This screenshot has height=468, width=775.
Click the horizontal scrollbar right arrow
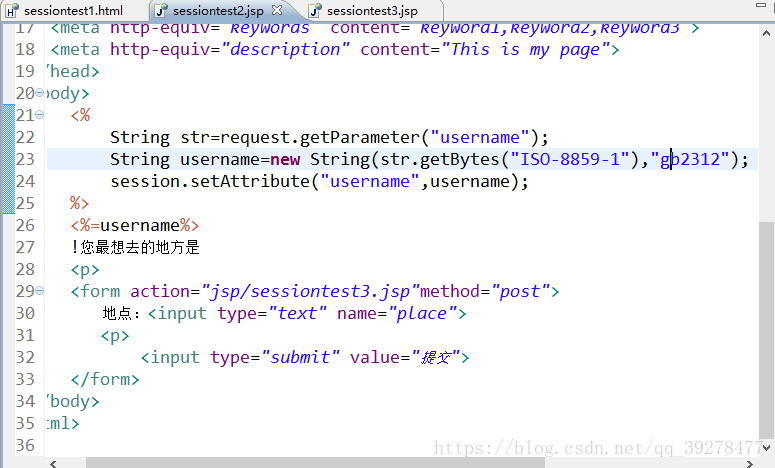point(749,463)
